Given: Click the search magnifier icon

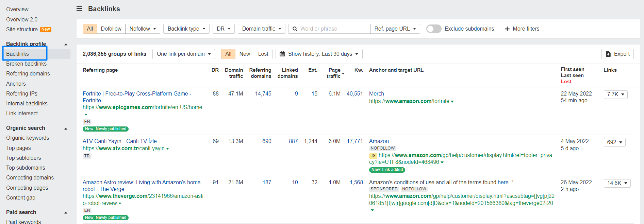Looking at the screenshot, I should point(295,29).
